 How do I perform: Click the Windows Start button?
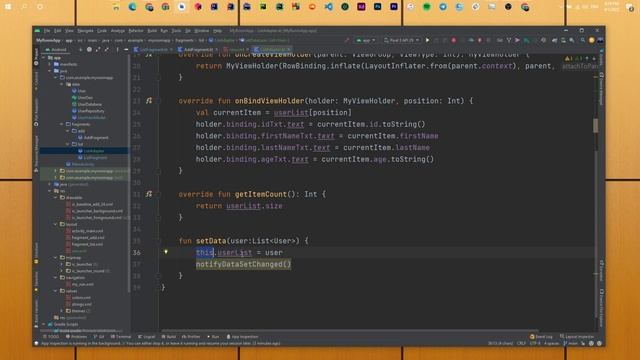[x=8, y=7]
